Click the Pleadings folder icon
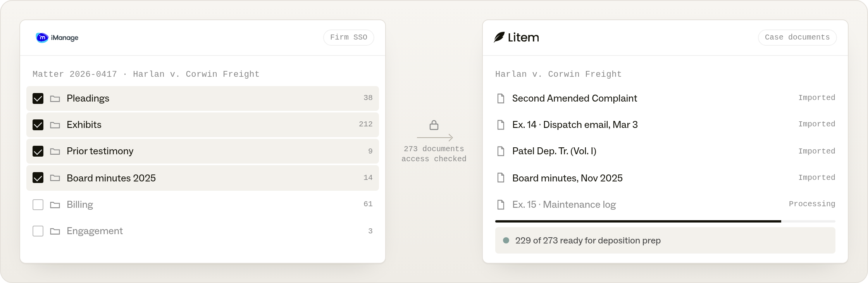Screen dimensions: 868x283 [x=55, y=98]
